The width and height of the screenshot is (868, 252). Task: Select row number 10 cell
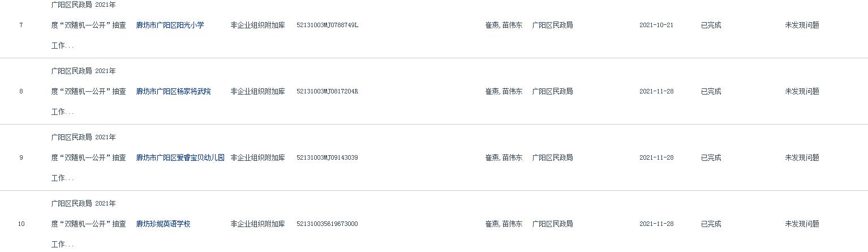(21, 224)
